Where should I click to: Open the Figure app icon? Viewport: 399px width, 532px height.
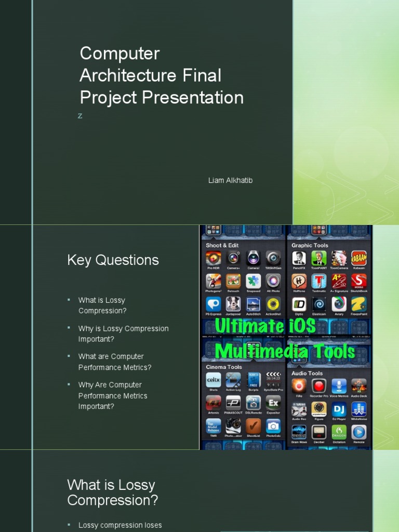pos(319,409)
